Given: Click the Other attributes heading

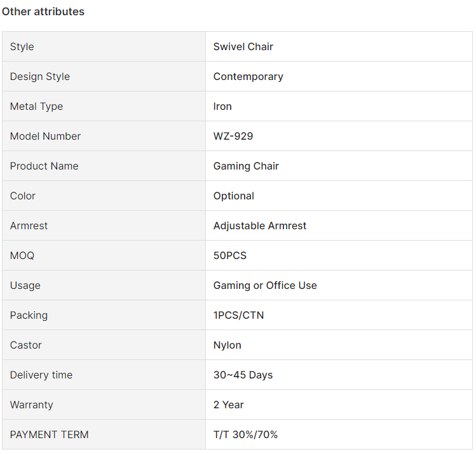Looking at the screenshot, I should (43, 11).
